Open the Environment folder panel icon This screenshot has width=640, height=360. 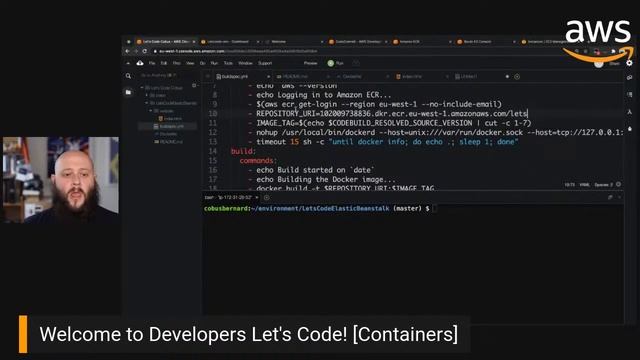(x=129, y=93)
